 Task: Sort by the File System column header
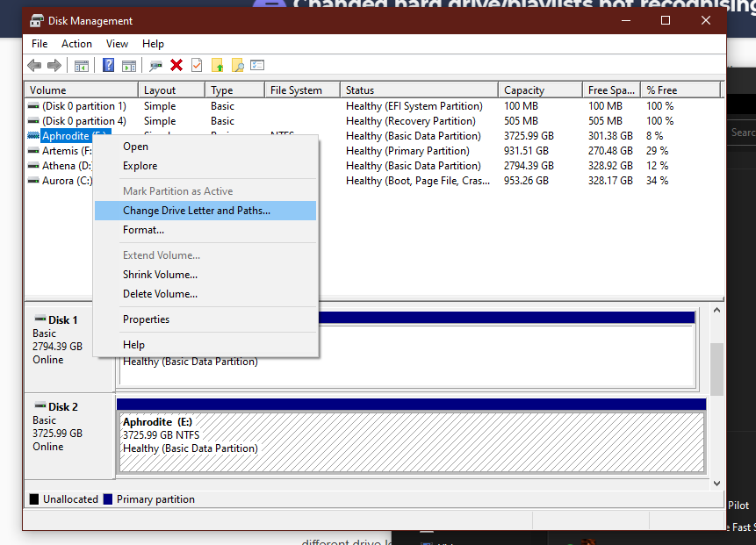point(303,90)
